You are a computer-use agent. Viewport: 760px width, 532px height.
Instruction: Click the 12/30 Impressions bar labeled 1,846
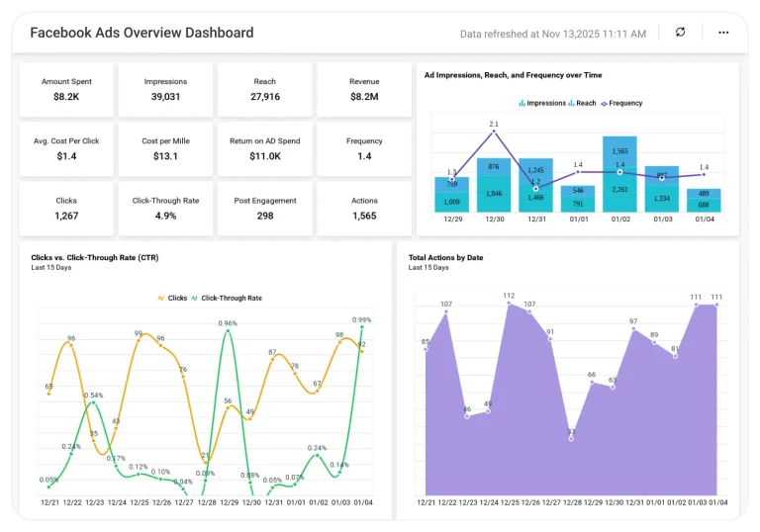pos(494,194)
